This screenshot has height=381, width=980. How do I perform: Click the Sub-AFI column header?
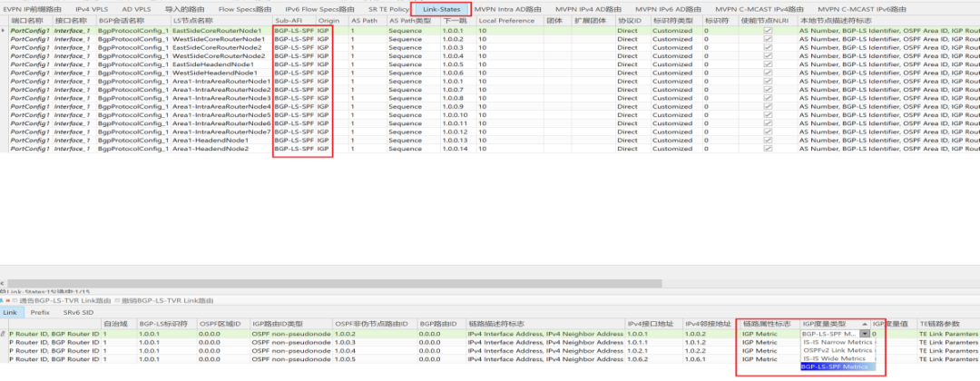[x=292, y=19]
